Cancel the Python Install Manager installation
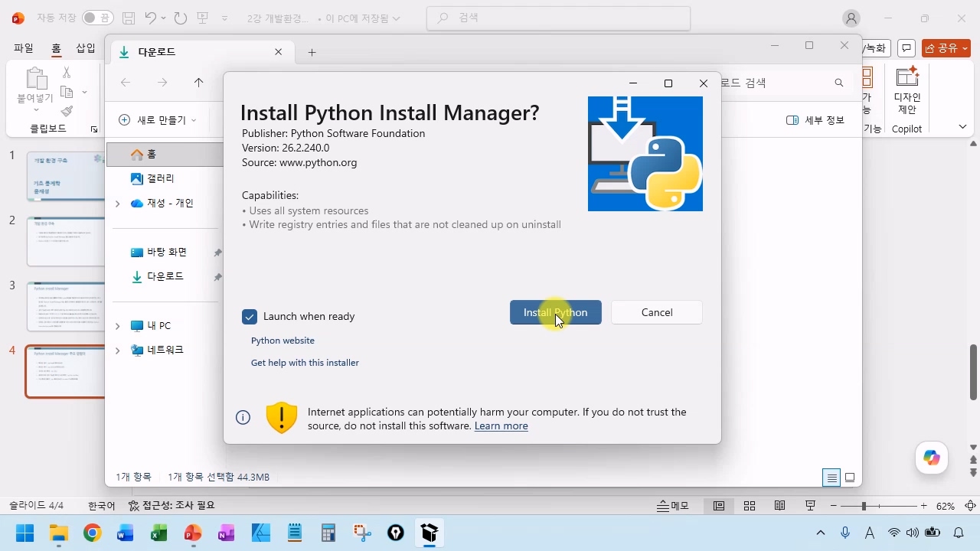The image size is (980, 551). (x=657, y=312)
